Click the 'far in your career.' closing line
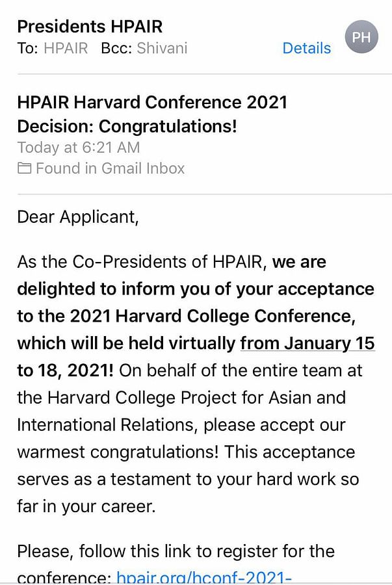 [86, 506]
